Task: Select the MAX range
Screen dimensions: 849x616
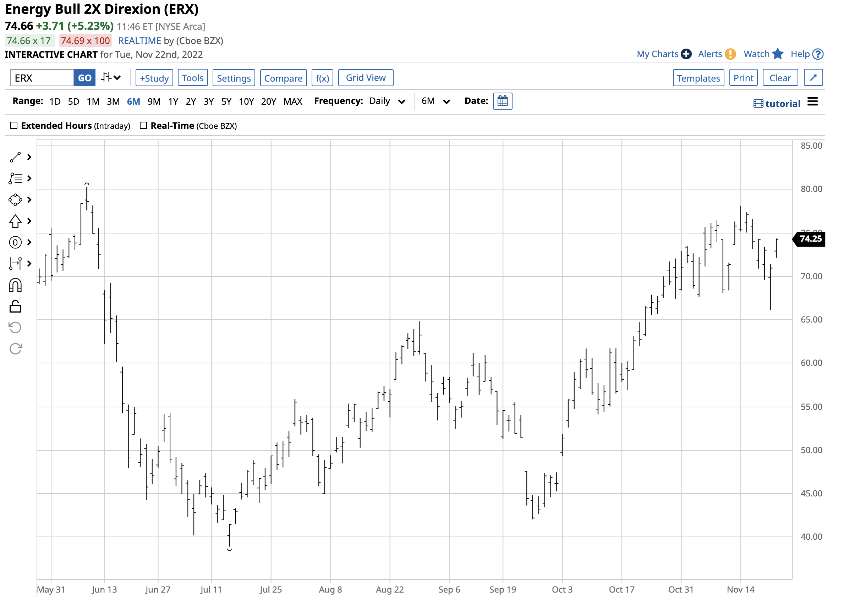Action: click(293, 101)
